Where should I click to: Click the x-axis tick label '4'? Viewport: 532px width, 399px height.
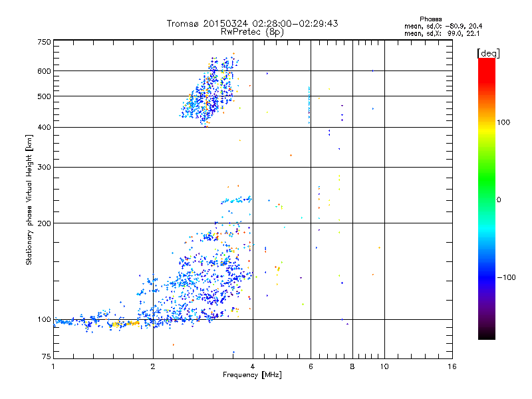(x=253, y=366)
